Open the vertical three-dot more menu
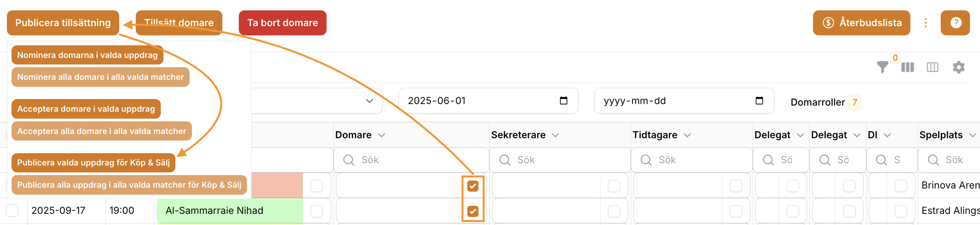 926,23
